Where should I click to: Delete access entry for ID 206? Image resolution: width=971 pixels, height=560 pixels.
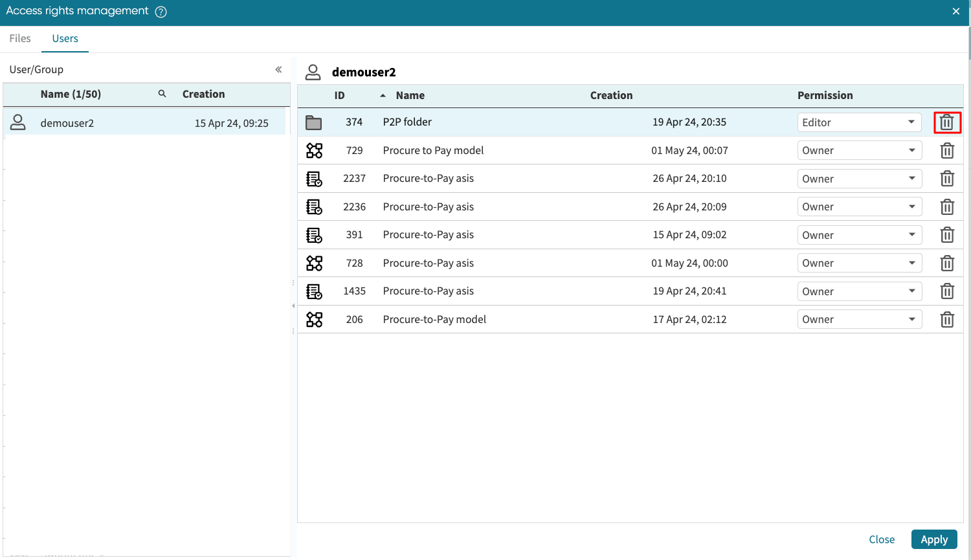[x=947, y=320]
